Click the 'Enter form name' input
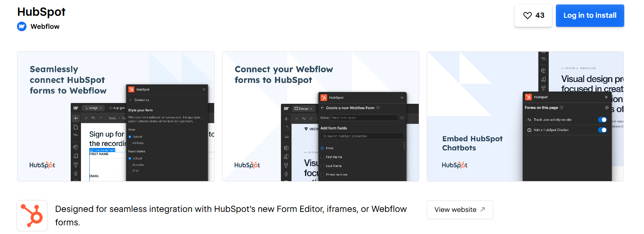 point(364,118)
